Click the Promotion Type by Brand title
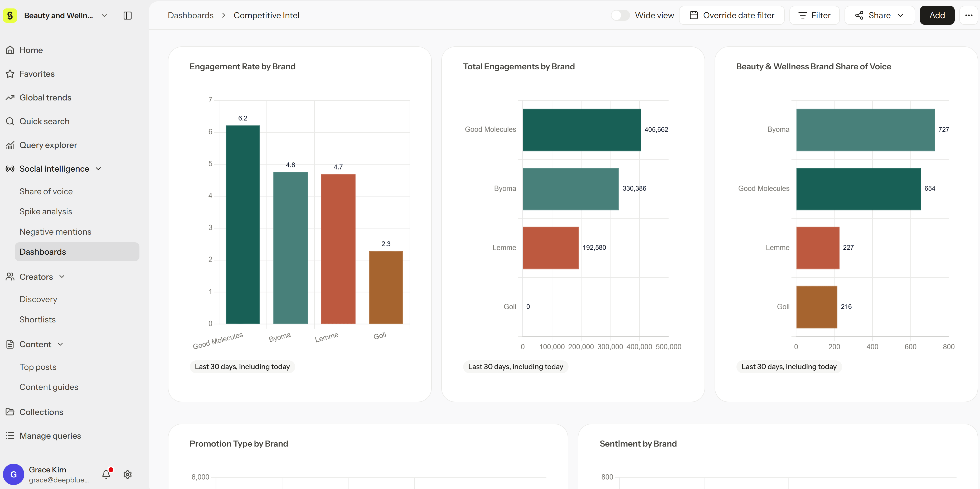Viewport: 980px width, 489px height. click(239, 444)
